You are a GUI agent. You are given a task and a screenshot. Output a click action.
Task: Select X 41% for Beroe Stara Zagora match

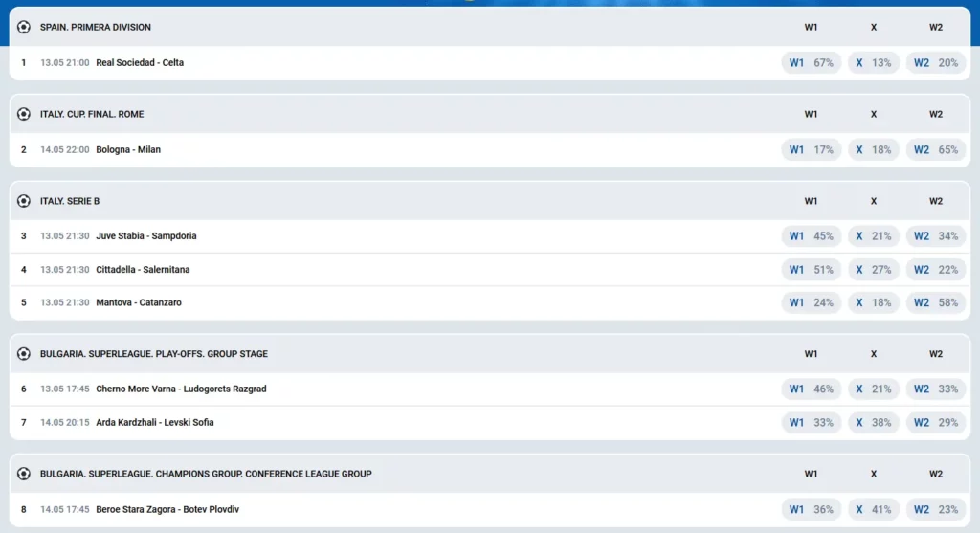(x=873, y=509)
